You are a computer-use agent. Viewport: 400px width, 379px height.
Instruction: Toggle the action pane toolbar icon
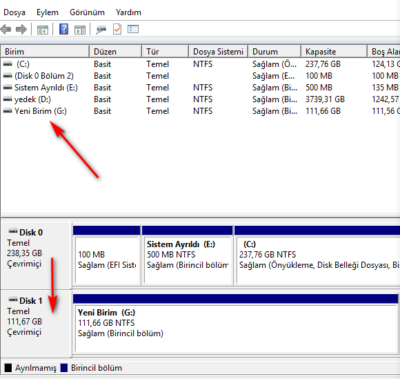(x=80, y=30)
